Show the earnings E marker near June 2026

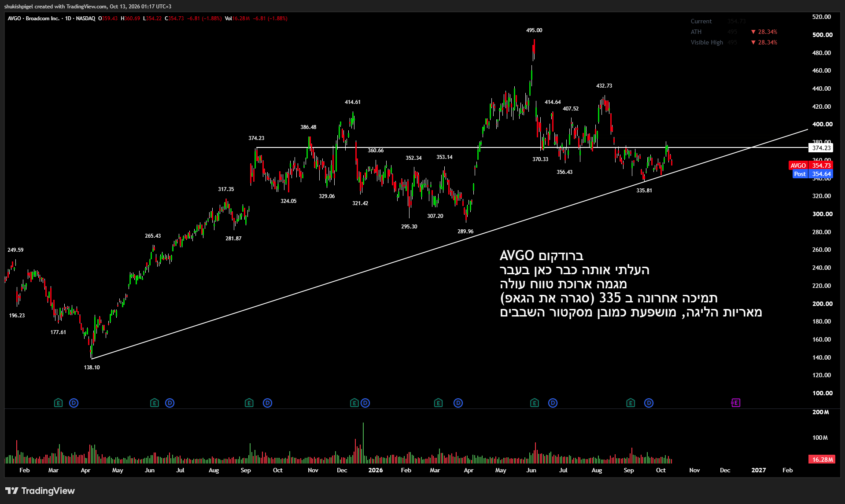coord(534,403)
